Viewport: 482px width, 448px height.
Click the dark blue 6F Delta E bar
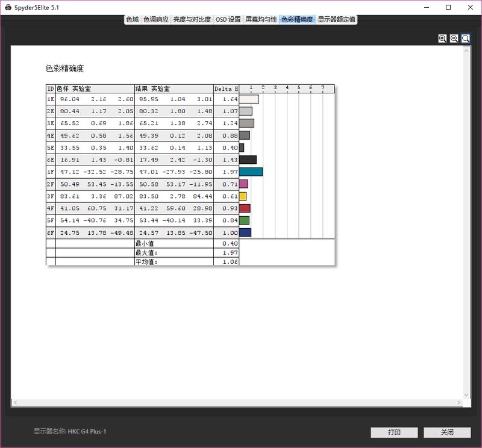tap(245, 232)
